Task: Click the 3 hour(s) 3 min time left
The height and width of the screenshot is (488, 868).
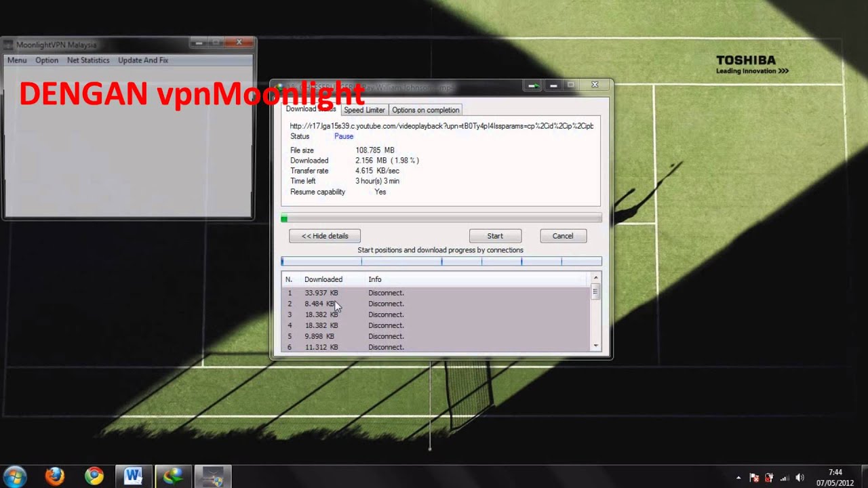Action: (x=377, y=181)
